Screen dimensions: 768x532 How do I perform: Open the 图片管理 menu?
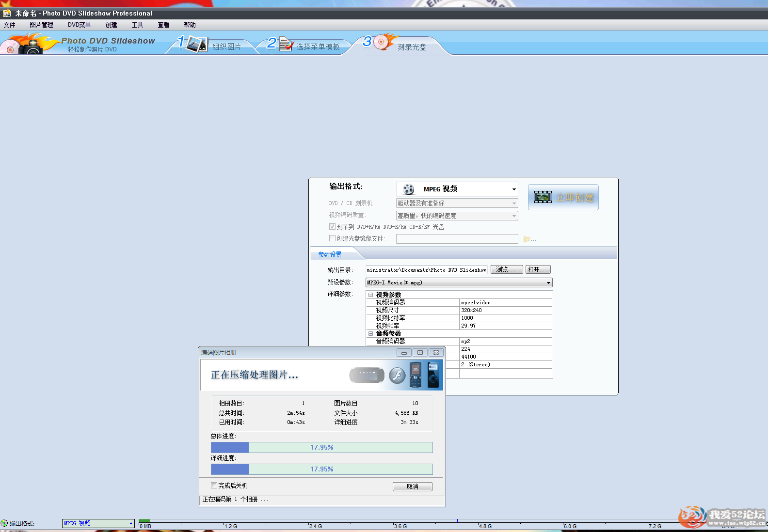click(41, 25)
